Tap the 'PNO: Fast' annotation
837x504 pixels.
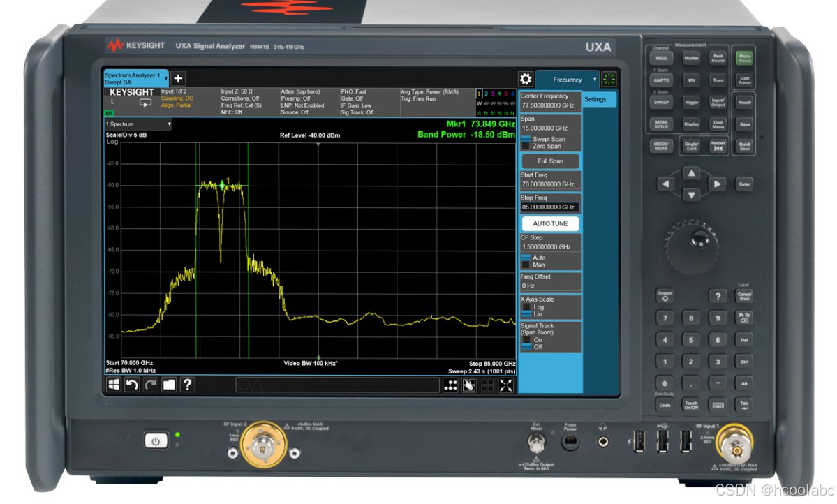pos(353,92)
